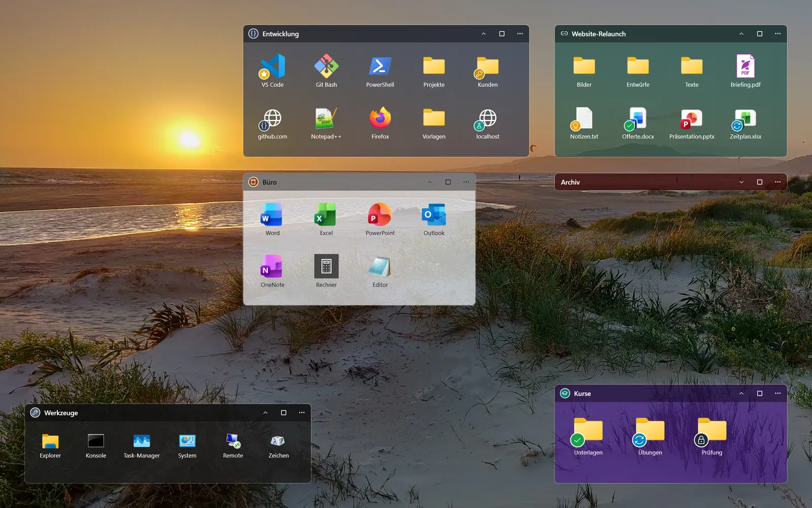Launch Word in Büro fence

(x=273, y=219)
